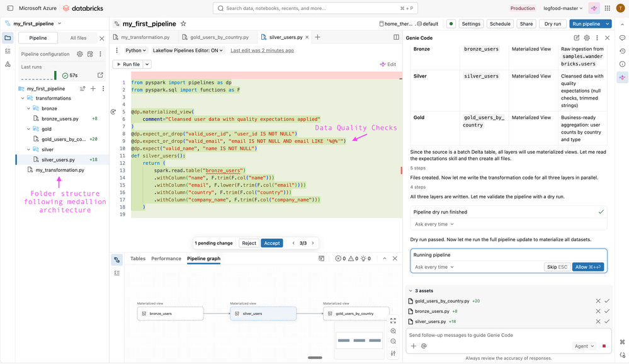This screenshot has height=364, width=629.
Task: Open the Share dialog
Action: point(526,24)
